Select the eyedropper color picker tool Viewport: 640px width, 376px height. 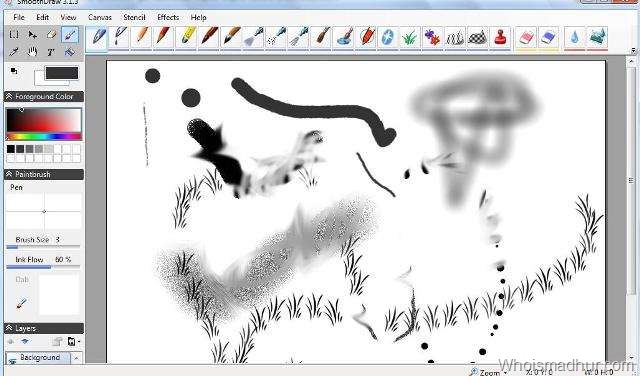tap(14, 52)
